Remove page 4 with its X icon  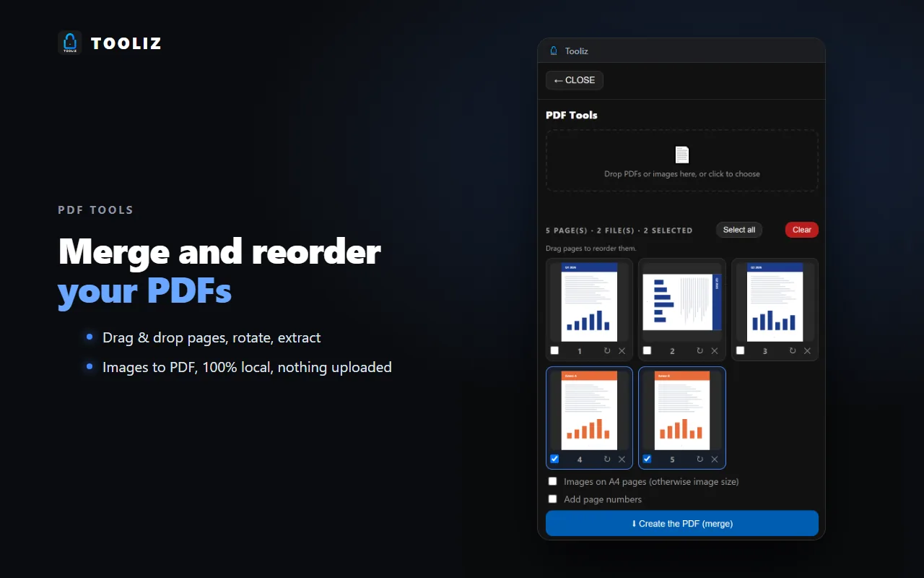click(x=622, y=459)
